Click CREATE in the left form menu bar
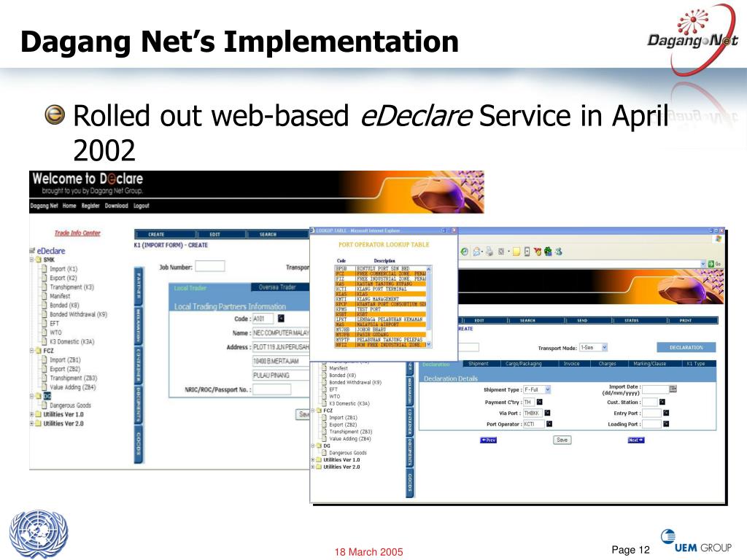 point(156,234)
